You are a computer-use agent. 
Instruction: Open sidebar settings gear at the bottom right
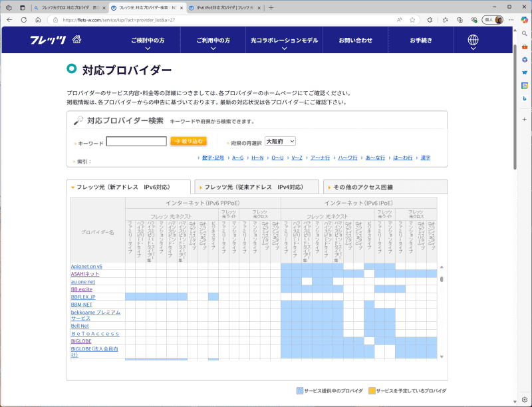tap(525, 399)
